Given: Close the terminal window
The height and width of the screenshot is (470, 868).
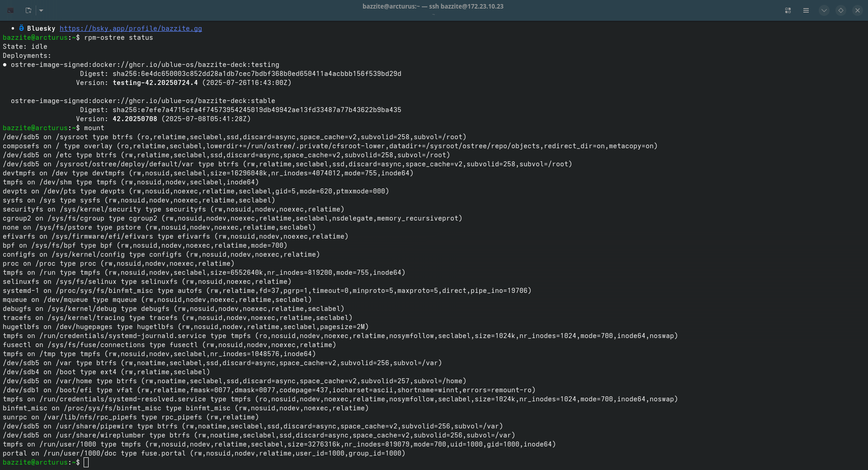Looking at the screenshot, I should coord(858,10).
